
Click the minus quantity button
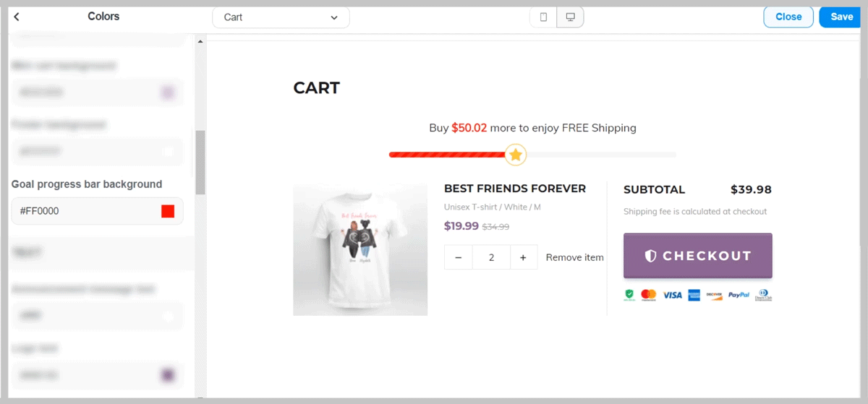(458, 257)
